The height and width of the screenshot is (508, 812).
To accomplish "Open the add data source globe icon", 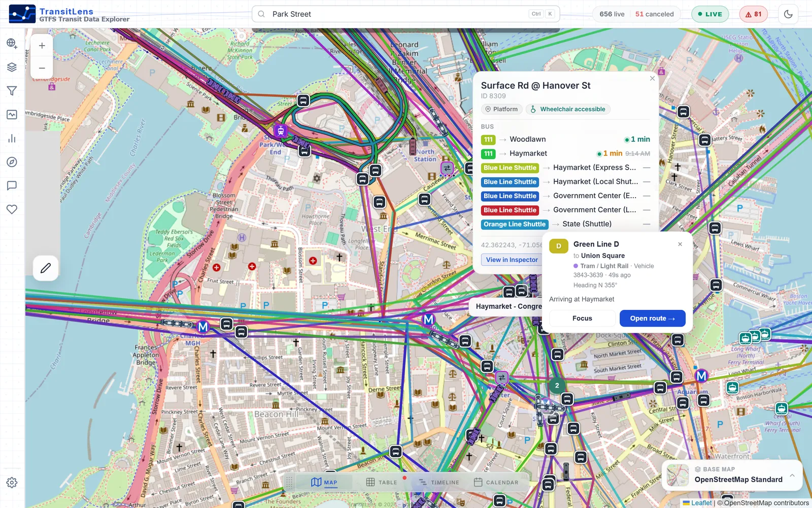I will pyautogui.click(x=12, y=43).
